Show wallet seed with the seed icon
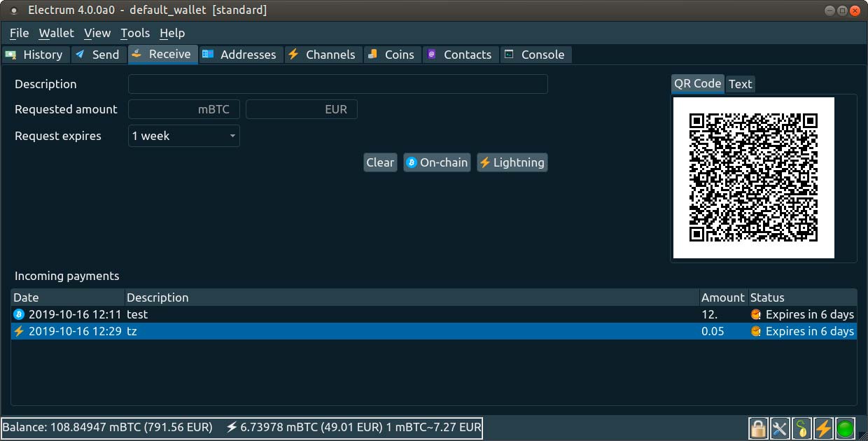868x441 pixels. pyautogui.click(x=801, y=428)
